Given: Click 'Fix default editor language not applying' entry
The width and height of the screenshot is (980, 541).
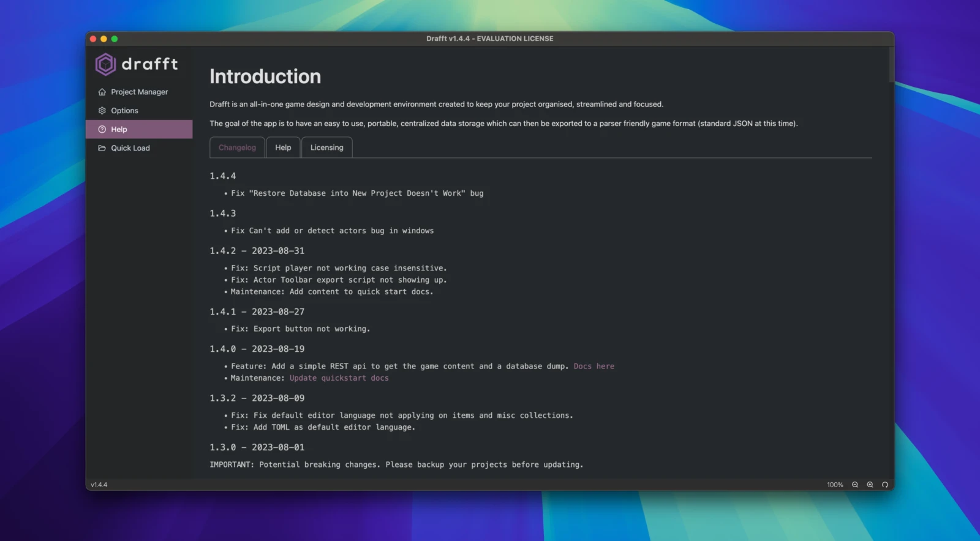Looking at the screenshot, I should click(x=402, y=416).
